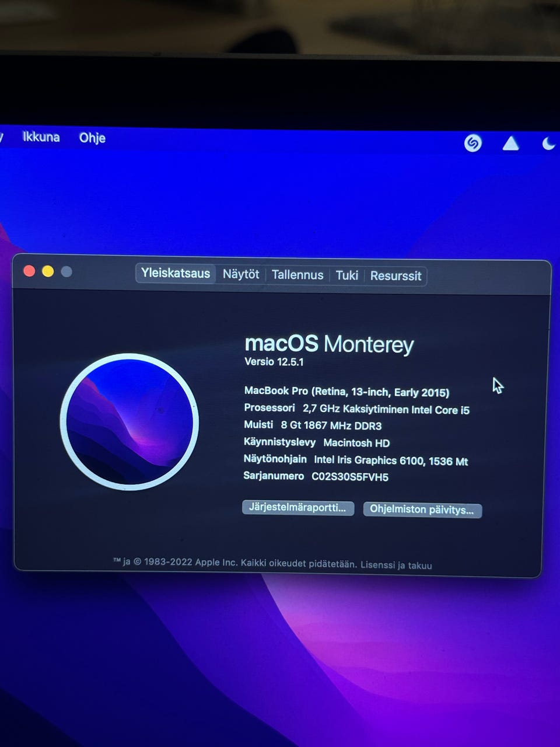Open the Tuki tab
The height and width of the screenshot is (747, 560).
coord(347,275)
